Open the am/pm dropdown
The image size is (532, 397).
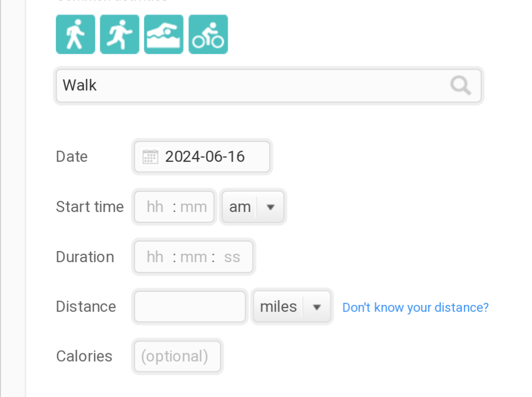pyautogui.click(x=252, y=207)
